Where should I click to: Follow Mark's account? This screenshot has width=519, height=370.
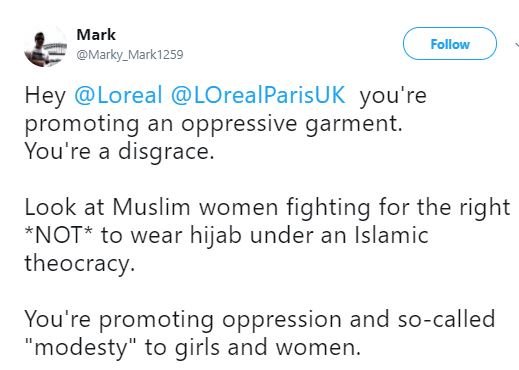tap(450, 44)
